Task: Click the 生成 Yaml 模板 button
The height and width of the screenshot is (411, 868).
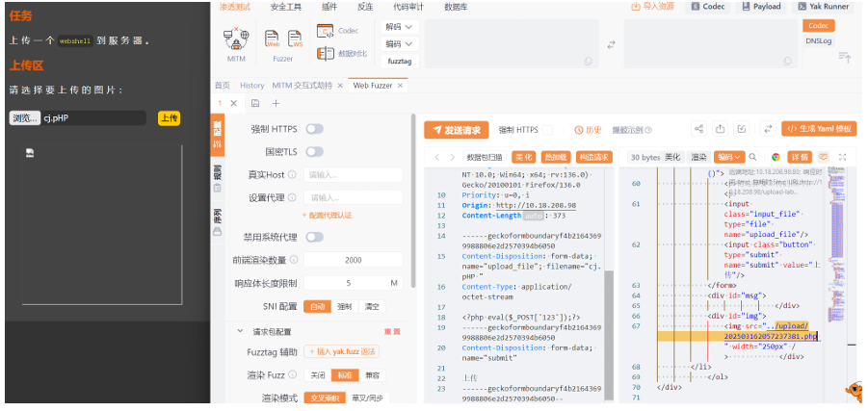Action: coord(819,129)
